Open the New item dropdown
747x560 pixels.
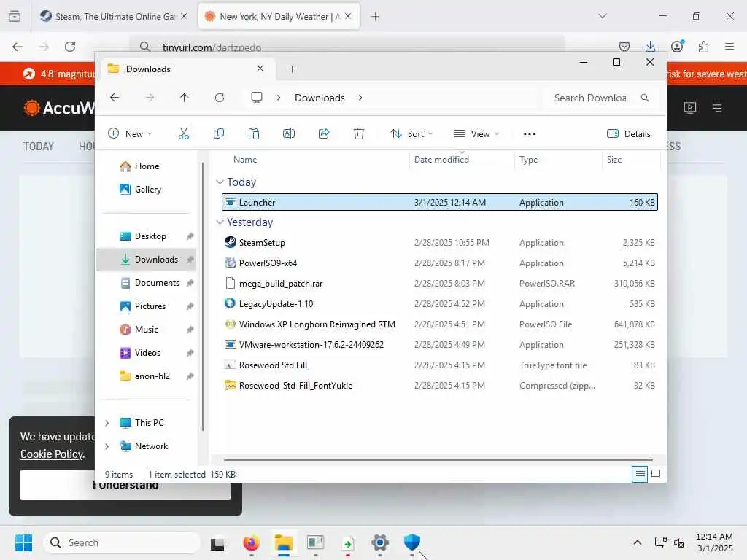[x=130, y=134]
